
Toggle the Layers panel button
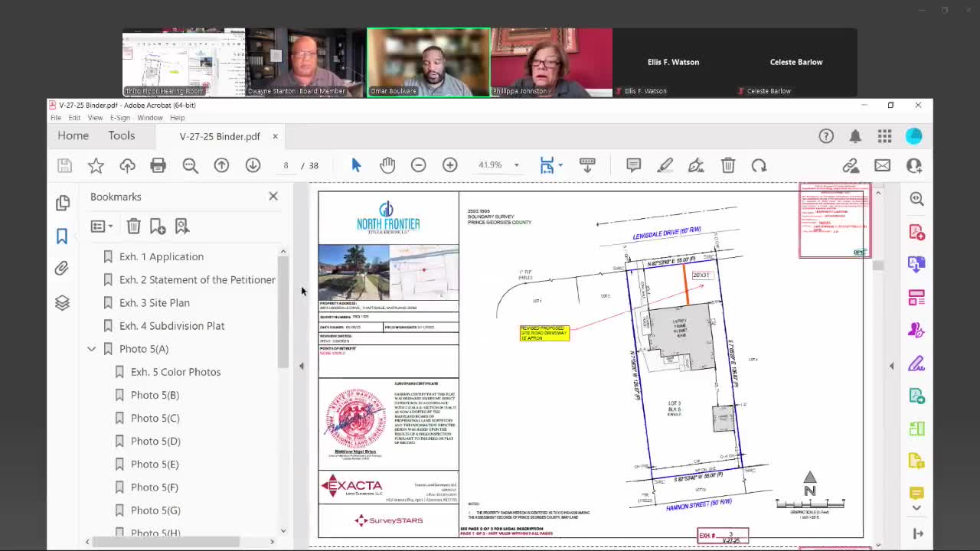[62, 303]
